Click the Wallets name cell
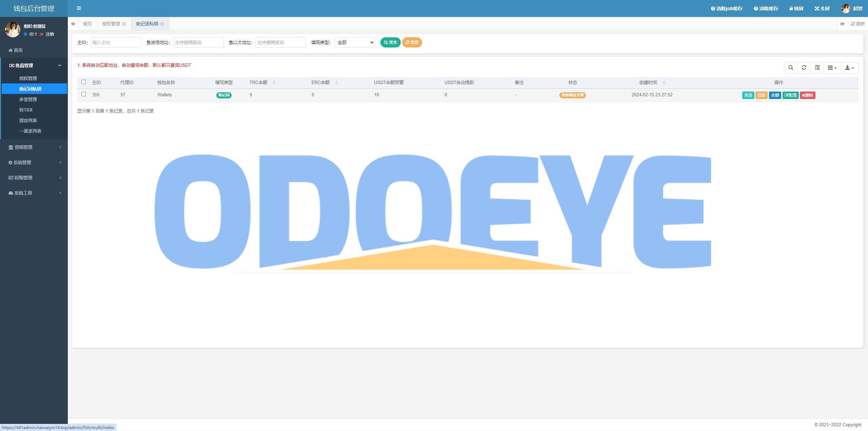 164,95
